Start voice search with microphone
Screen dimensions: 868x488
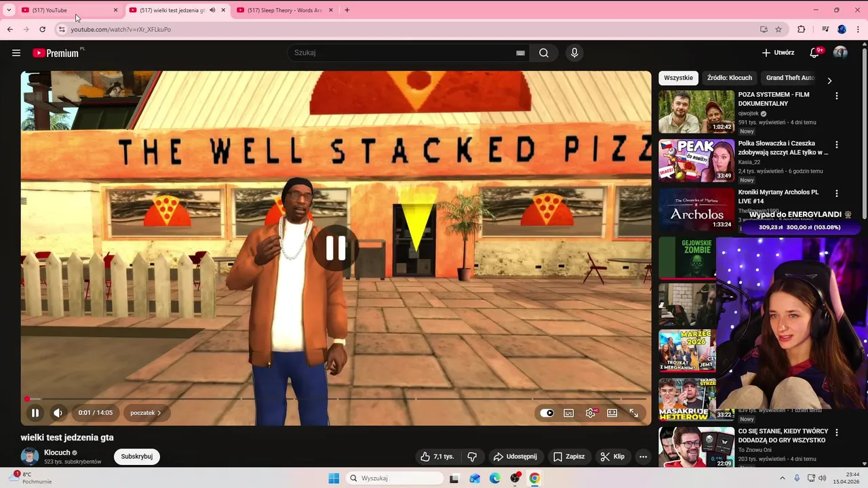click(574, 53)
